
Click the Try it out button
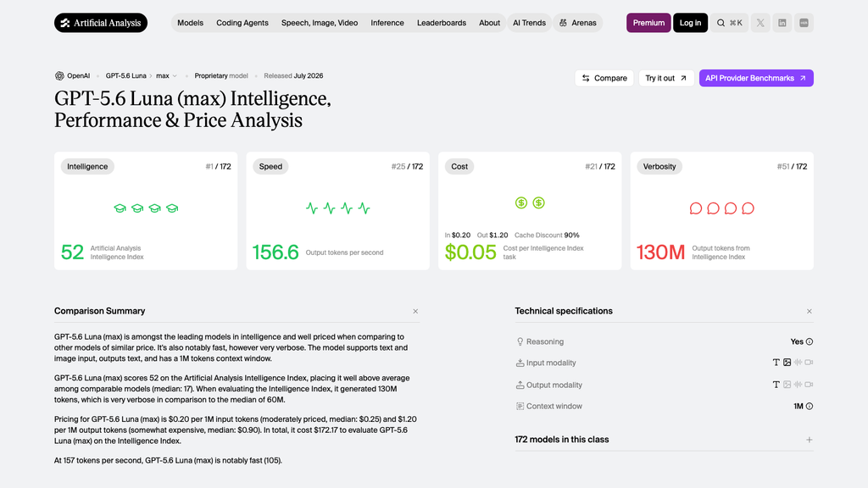666,78
